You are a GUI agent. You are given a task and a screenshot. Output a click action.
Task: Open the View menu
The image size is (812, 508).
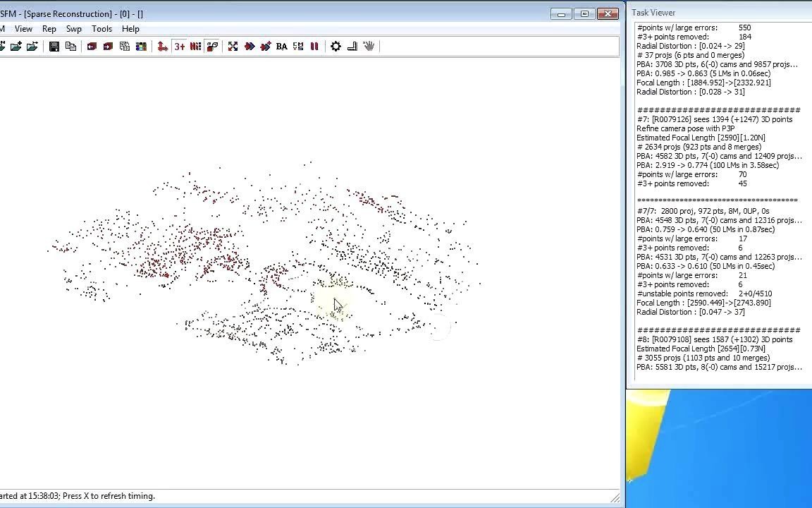pos(23,29)
